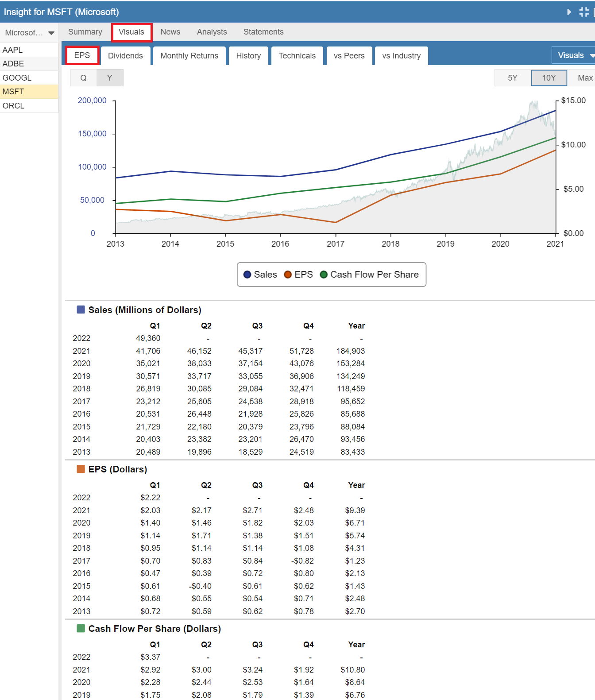Click 2021 yearly sales value 184,903
Viewport: 595px width, 700px height.
(x=351, y=351)
